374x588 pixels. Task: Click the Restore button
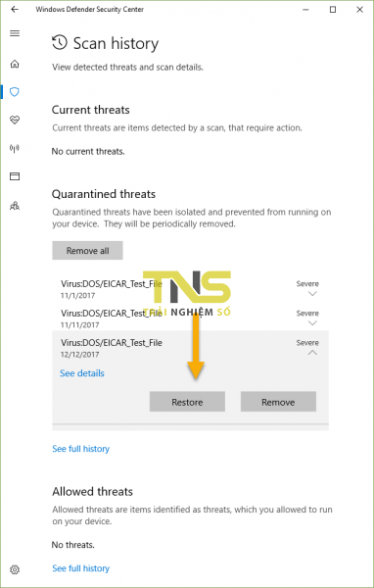click(x=187, y=402)
